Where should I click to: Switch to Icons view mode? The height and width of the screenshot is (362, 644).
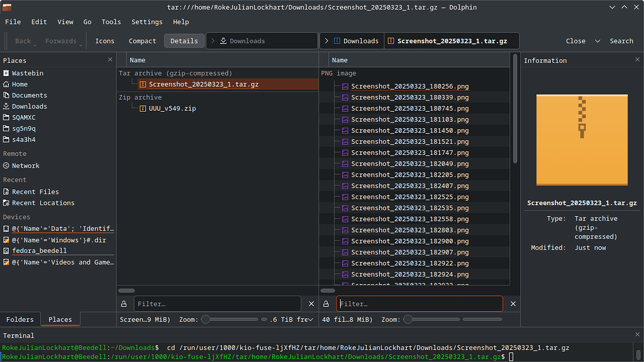click(x=104, y=40)
